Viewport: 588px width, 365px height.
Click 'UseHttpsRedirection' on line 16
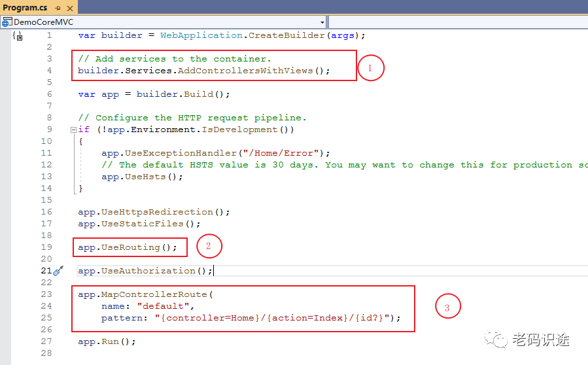coord(157,212)
